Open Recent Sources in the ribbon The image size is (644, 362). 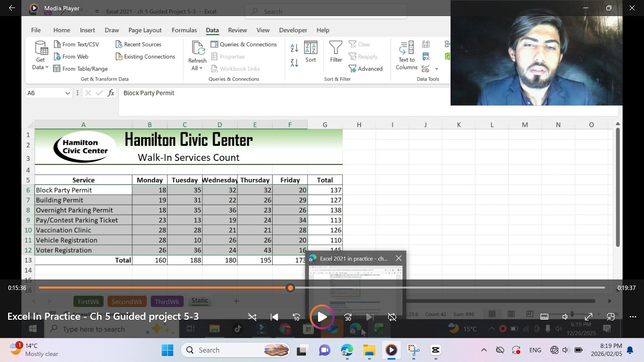click(x=139, y=44)
